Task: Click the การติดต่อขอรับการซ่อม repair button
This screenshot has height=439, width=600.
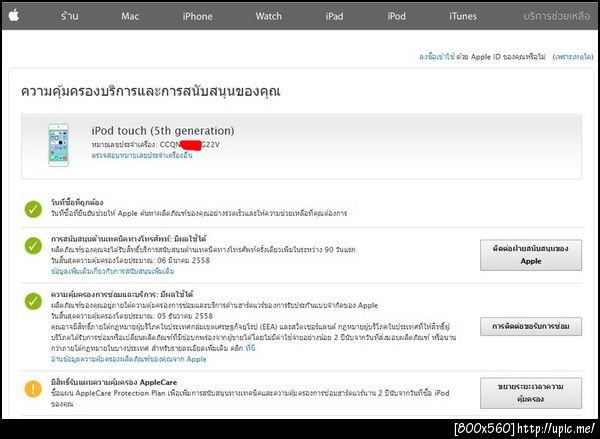Action: 531,326
